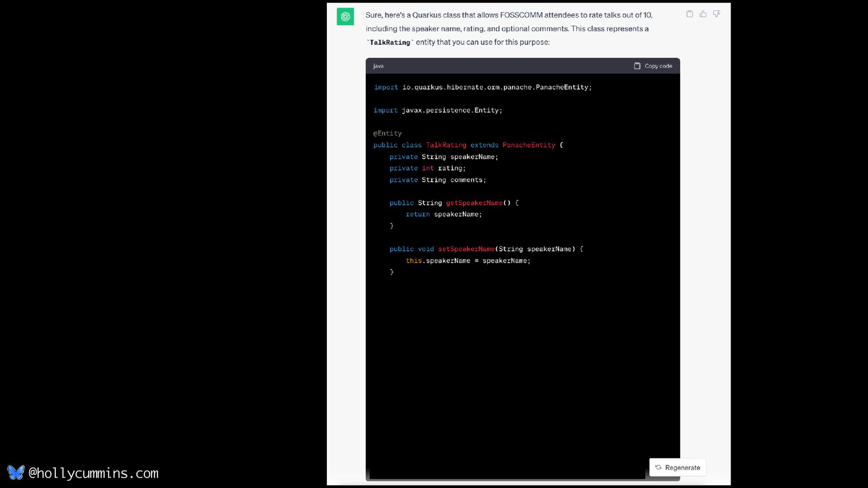Click the PanacheEntity import line
This screenshot has width=868, height=488.
(x=482, y=87)
